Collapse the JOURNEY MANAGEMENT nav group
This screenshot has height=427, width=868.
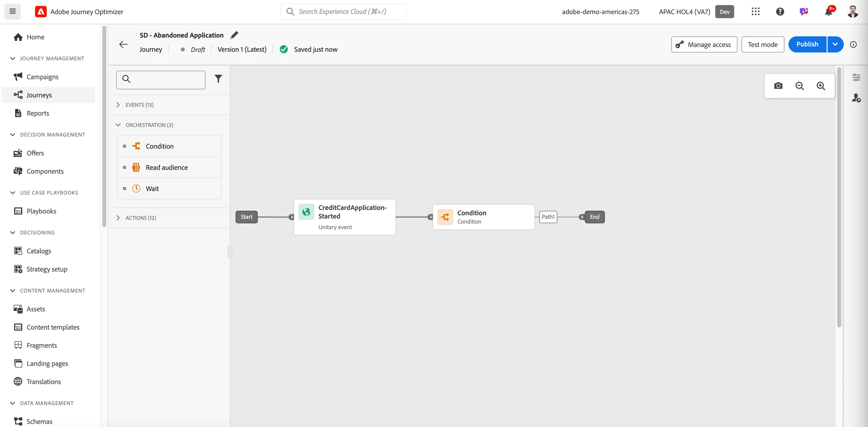coord(13,59)
